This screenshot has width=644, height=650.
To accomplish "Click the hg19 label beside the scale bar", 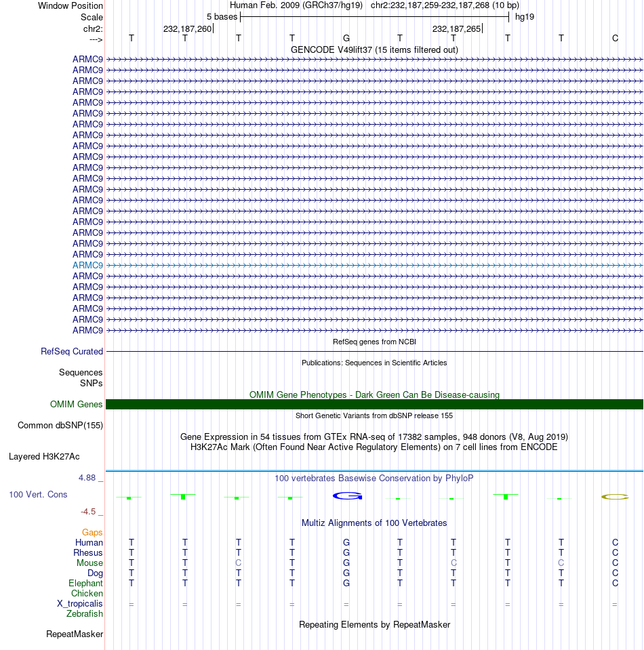I will point(525,17).
